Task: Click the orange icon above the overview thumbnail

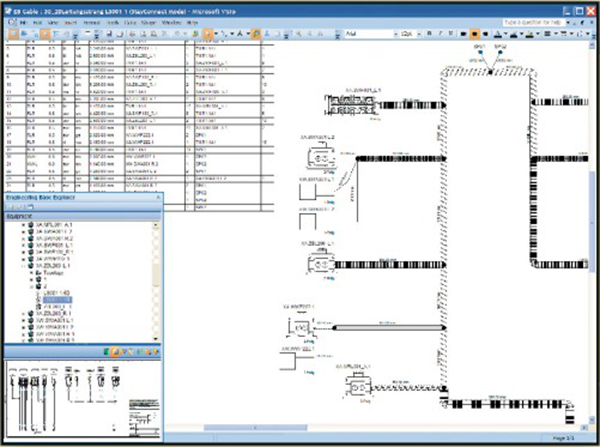Action: (115, 351)
